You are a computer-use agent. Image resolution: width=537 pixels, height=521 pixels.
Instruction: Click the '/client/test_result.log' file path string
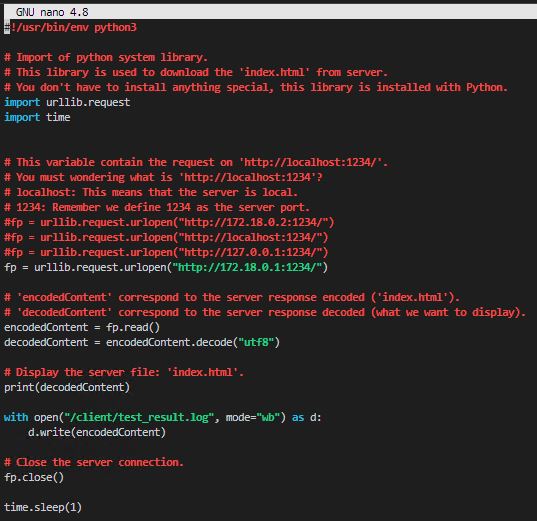pyautogui.click(x=139, y=417)
